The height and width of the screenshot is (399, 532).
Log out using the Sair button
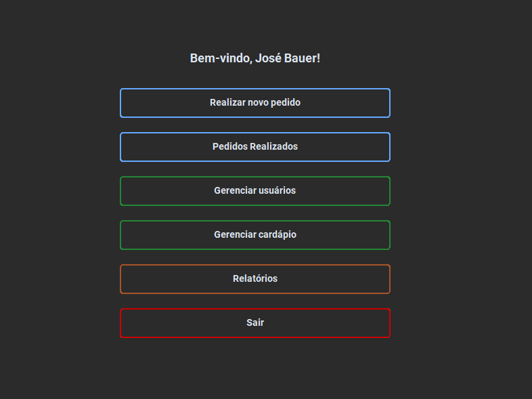pos(255,323)
